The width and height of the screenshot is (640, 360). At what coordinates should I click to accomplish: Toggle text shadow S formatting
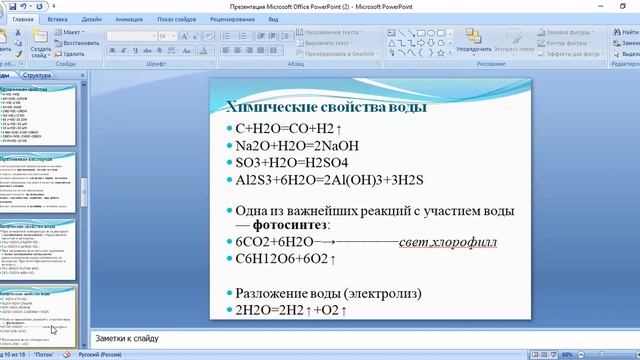[160, 51]
